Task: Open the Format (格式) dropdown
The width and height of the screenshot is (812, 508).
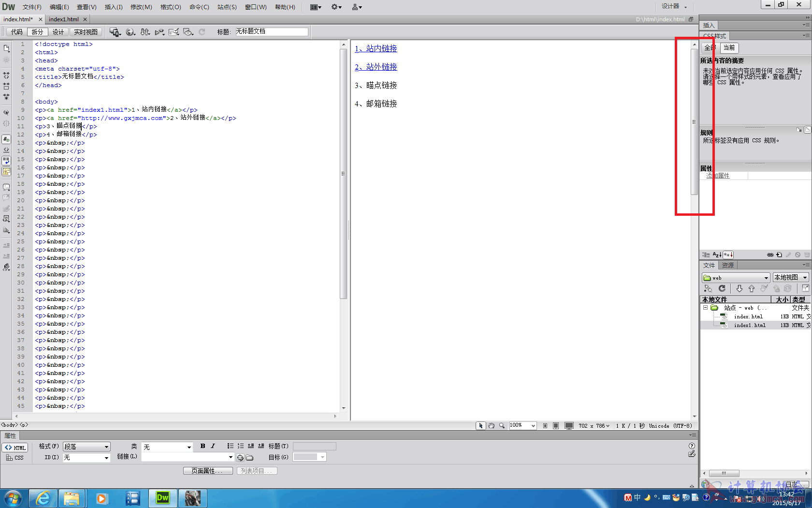Action: 87,447
